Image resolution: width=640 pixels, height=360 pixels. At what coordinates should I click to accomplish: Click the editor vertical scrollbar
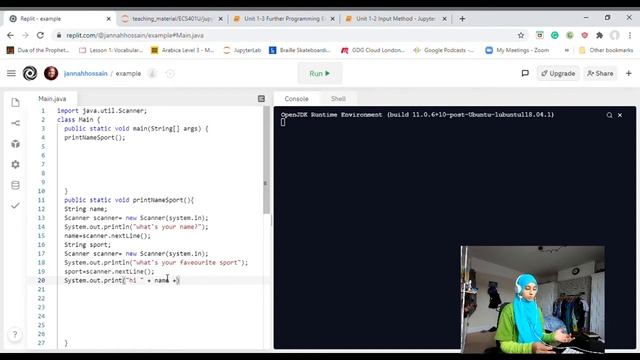pos(267,160)
